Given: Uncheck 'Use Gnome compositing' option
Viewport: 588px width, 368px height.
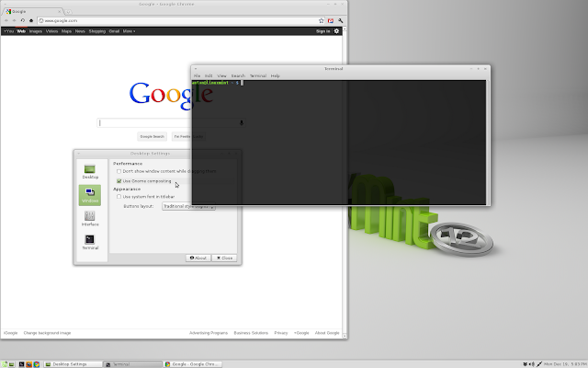Looking at the screenshot, I should click(119, 181).
